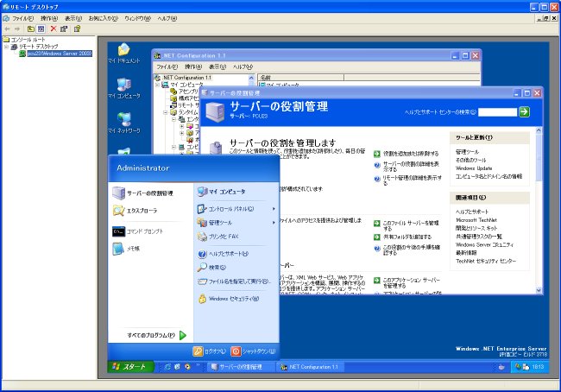
Task: Expand the コントロール パネル submenu arrow
Action: 274,209
